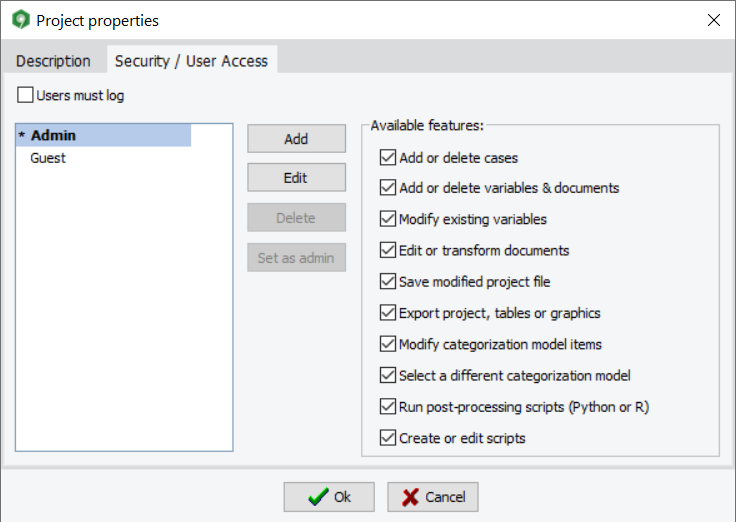
Task: Disable Run post-processing scripts option
Action: [388, 407]
